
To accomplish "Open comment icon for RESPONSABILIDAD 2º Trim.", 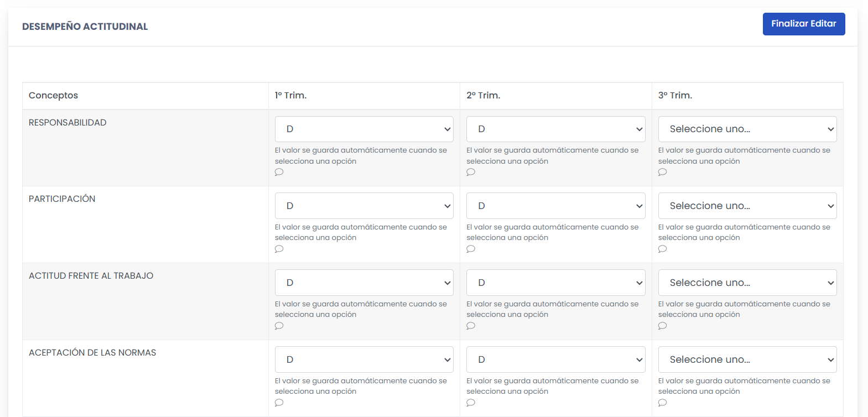I will (x=471, y=172).
